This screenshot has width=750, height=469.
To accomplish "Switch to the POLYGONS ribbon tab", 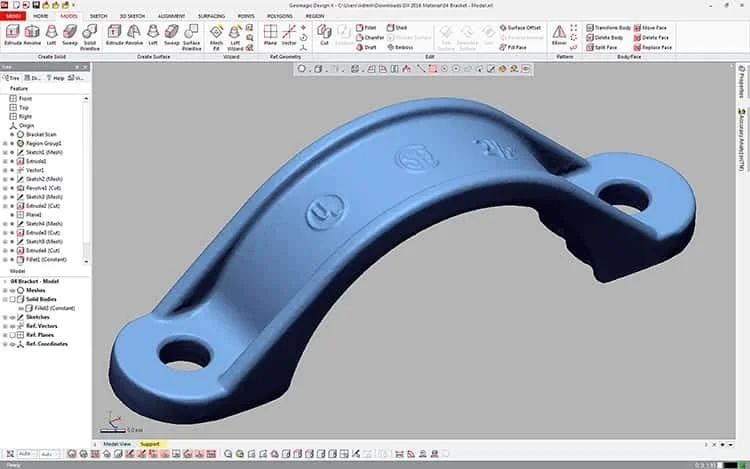I will (x=279, y=16).
